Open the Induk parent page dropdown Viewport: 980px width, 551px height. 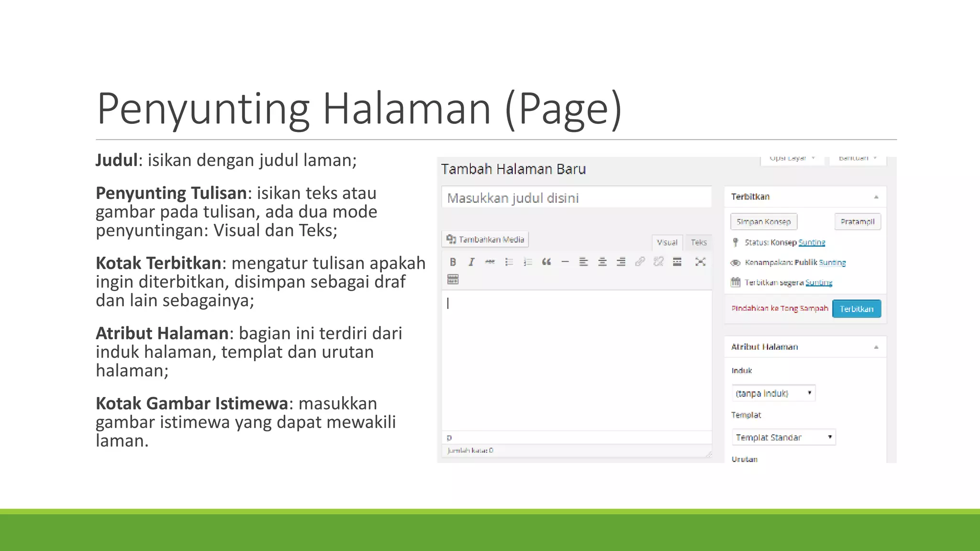(x=774, y=393)
